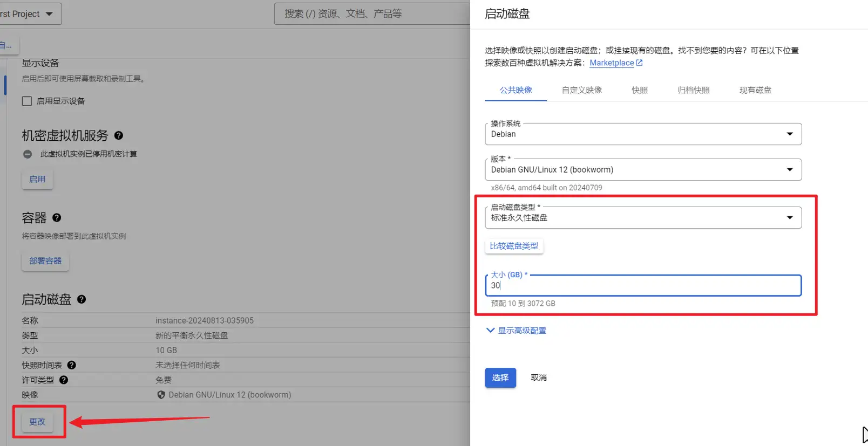Open help for 机密虚拟机服务
The width and height of the screenshot is (868, 446).
[119, 135]
